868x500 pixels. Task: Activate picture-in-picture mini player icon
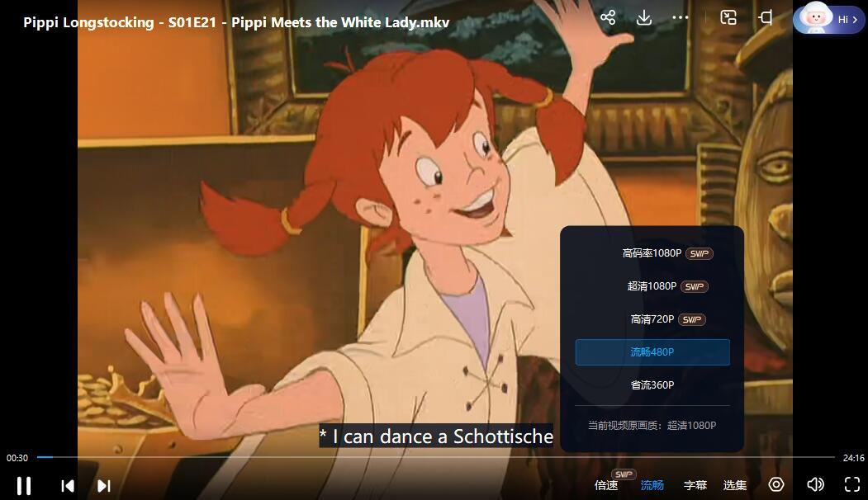[x=728, y=17]
